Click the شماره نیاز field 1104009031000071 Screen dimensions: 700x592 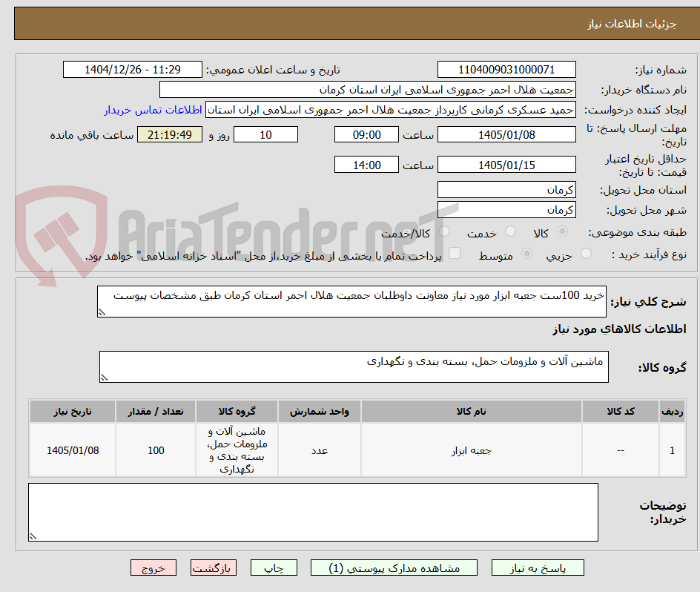coord(506,70)
